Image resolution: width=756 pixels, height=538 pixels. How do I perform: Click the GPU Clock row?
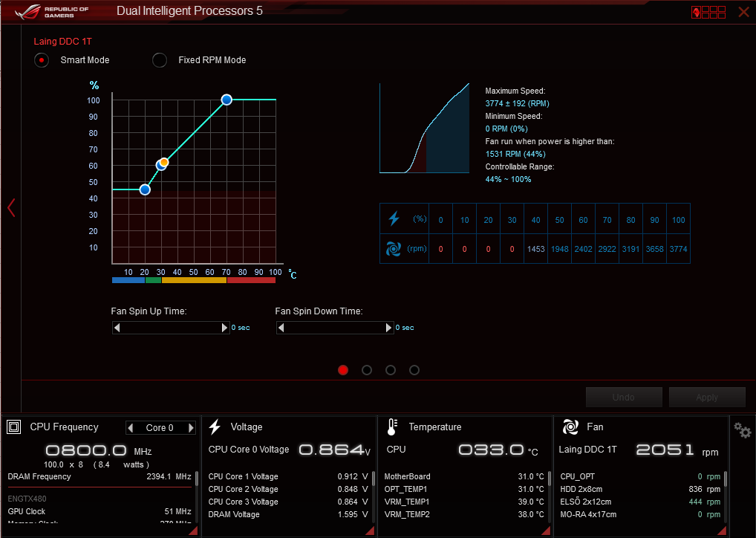pos(100,511)
